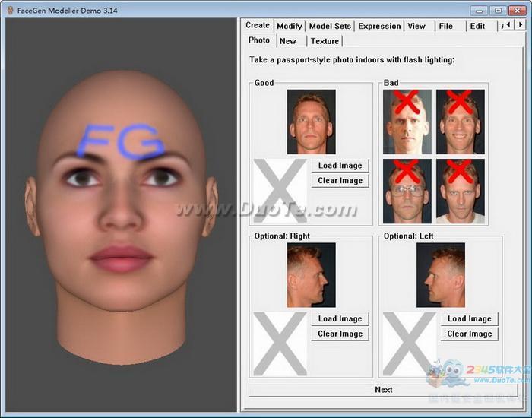The image size is (532, 418).
Task: Click the right profile example photo
Action: point(311,275)
